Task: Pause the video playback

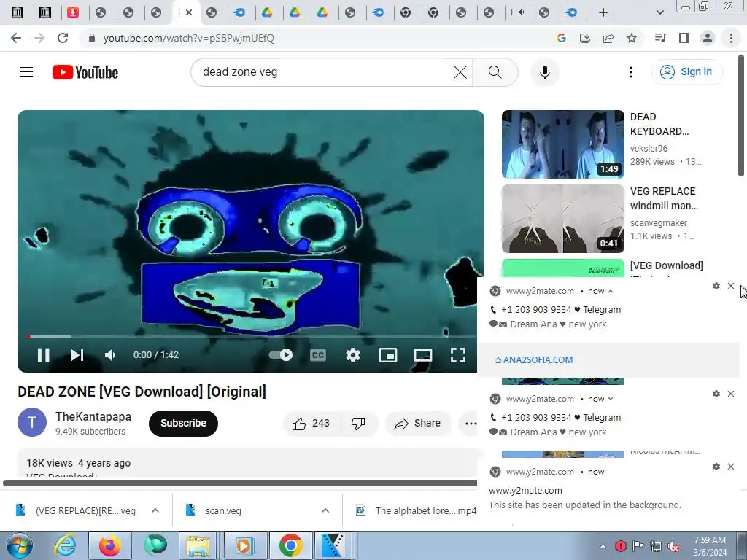Action: click(x=43, y=355)
